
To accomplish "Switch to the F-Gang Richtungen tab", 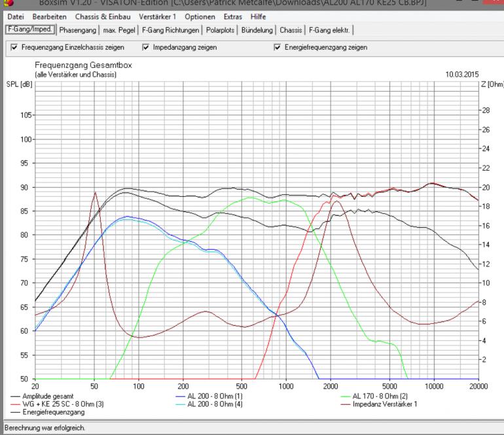I will (170, 30).
